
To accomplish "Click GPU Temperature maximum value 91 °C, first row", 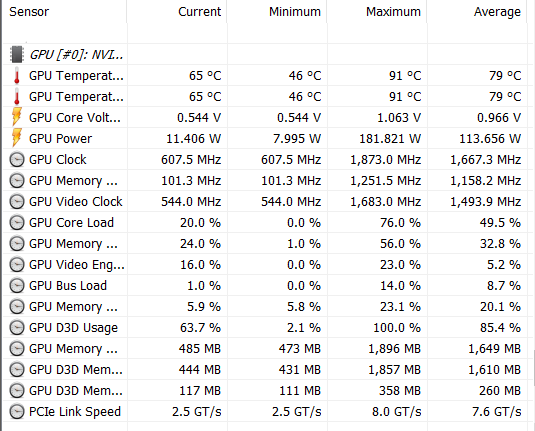I will tap(405, 75).
